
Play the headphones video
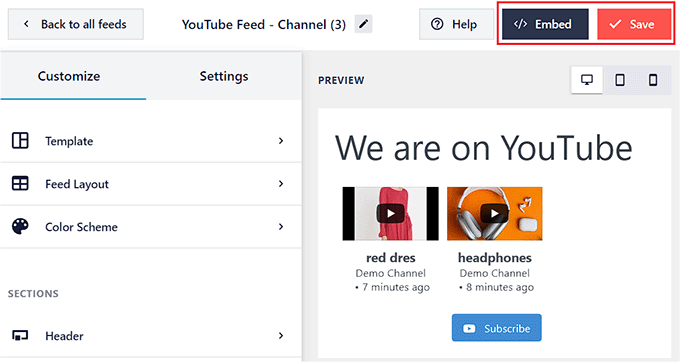494,214
